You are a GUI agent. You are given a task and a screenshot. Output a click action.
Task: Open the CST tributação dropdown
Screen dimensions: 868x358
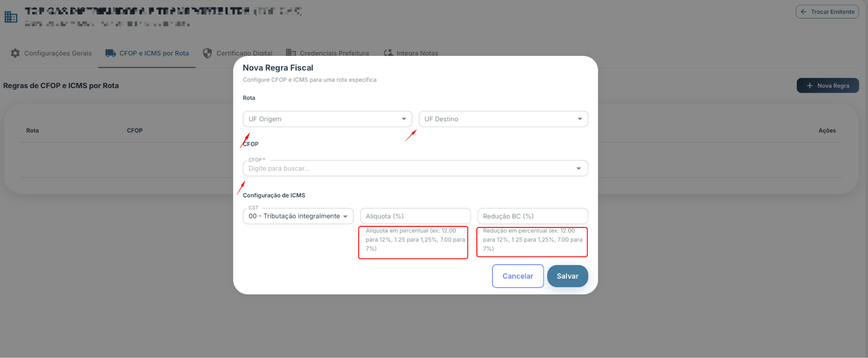coord(298,216)
